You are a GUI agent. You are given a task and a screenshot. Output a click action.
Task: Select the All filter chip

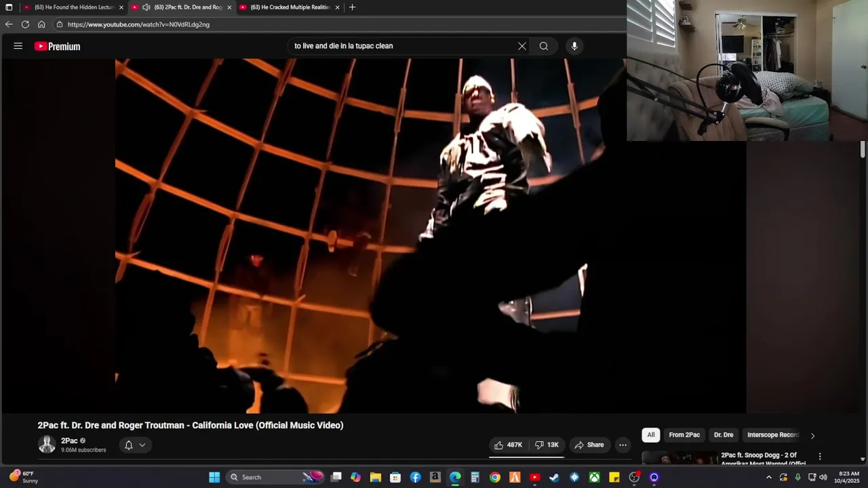[651, 435]
